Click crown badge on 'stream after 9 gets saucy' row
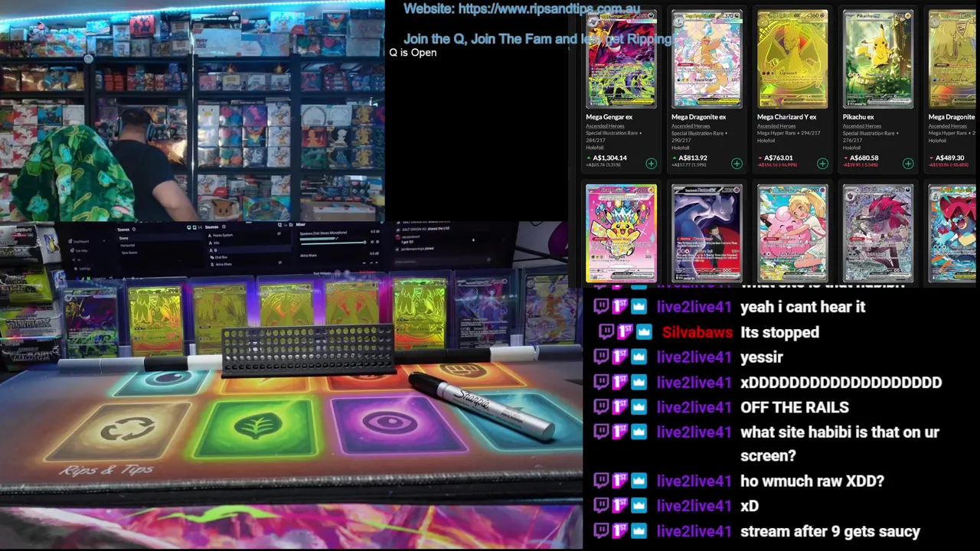The height and width of the screenshot is (551, 980). coord(639,531)
